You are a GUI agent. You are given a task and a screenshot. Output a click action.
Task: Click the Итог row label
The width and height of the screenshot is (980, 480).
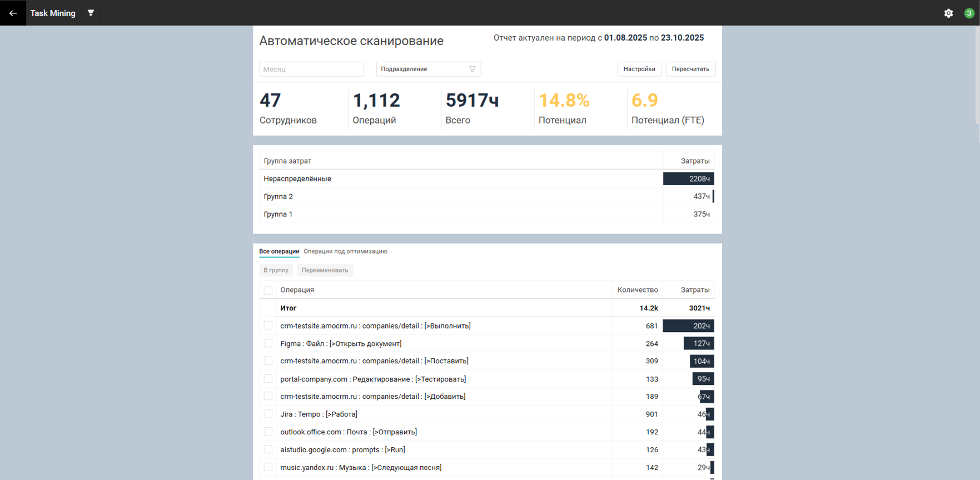tap(288, 308)
